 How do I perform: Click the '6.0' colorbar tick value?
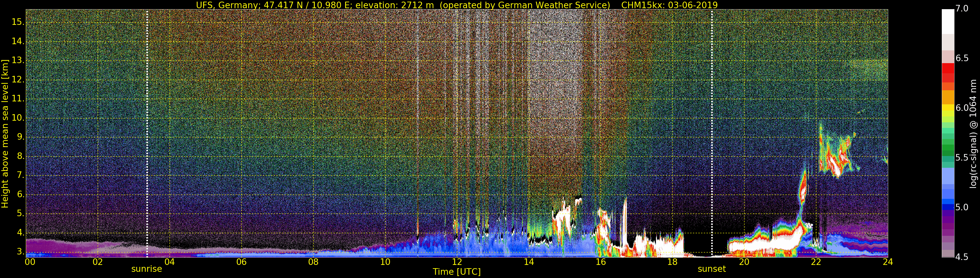[x=962, y=108]
